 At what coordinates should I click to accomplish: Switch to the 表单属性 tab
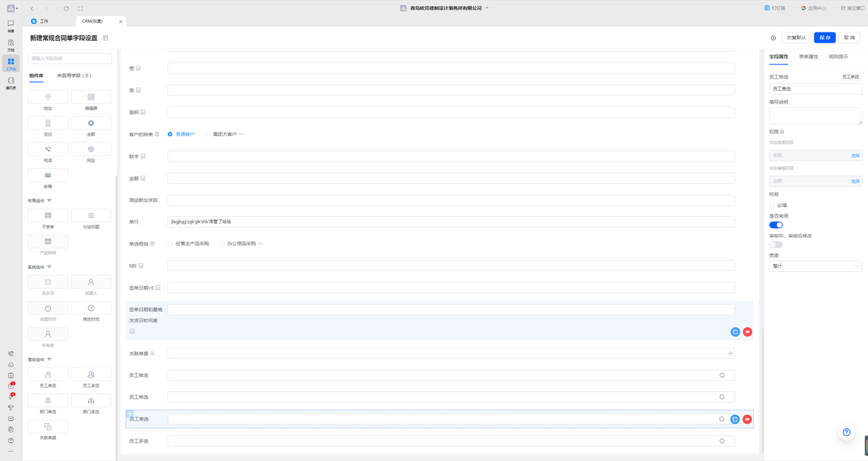tap(808, 57)
